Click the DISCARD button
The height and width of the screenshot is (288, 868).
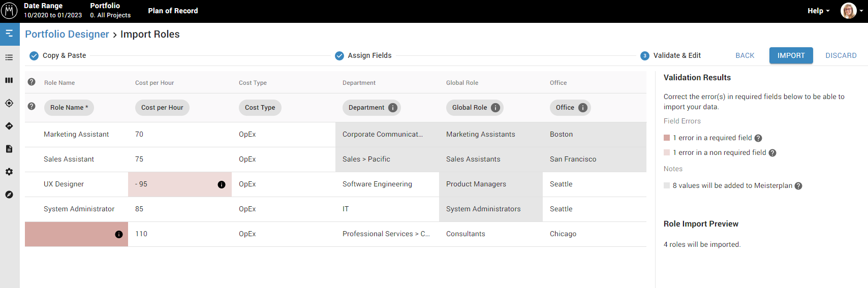(841, 55)
